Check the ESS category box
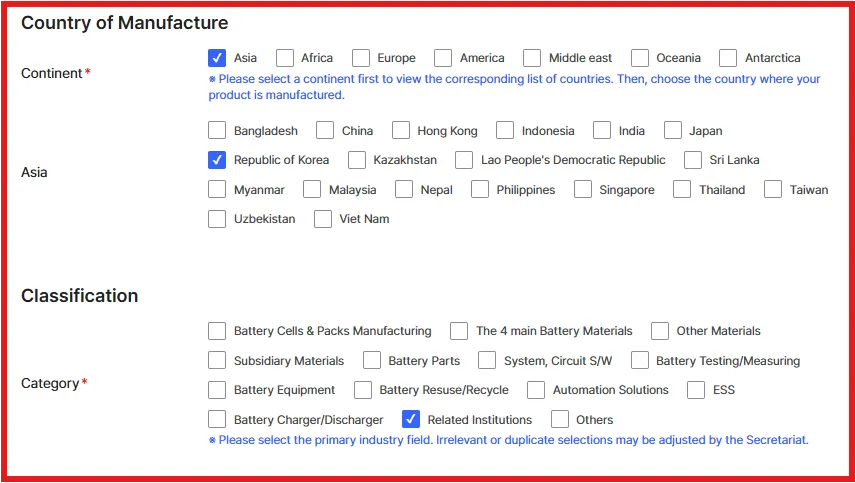 (696, 390)
